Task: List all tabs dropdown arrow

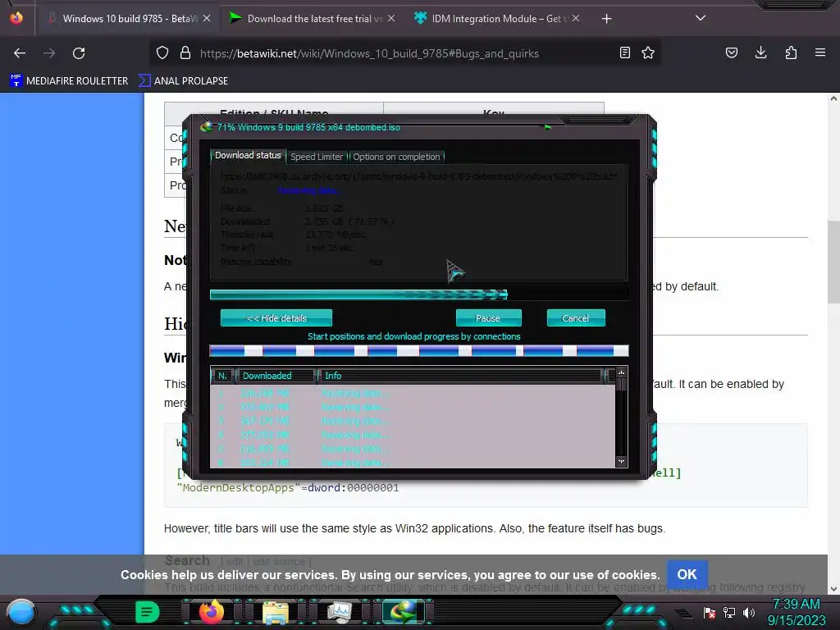Action: tap(701, 18)
